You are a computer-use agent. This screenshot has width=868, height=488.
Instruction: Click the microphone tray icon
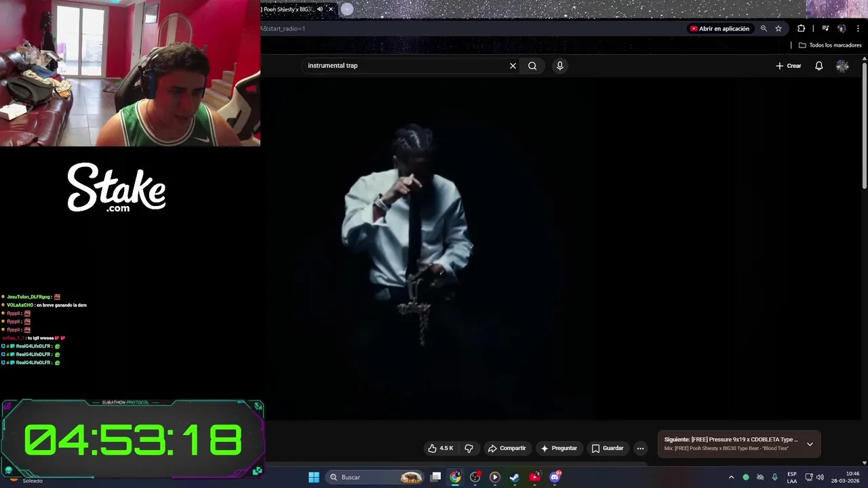coord(774,477)
